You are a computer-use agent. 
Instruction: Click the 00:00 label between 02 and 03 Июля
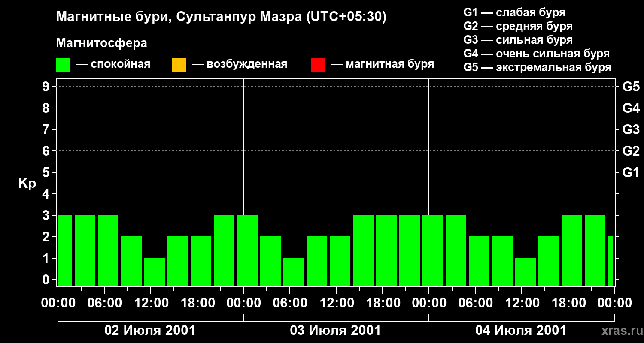coord(243,303)
